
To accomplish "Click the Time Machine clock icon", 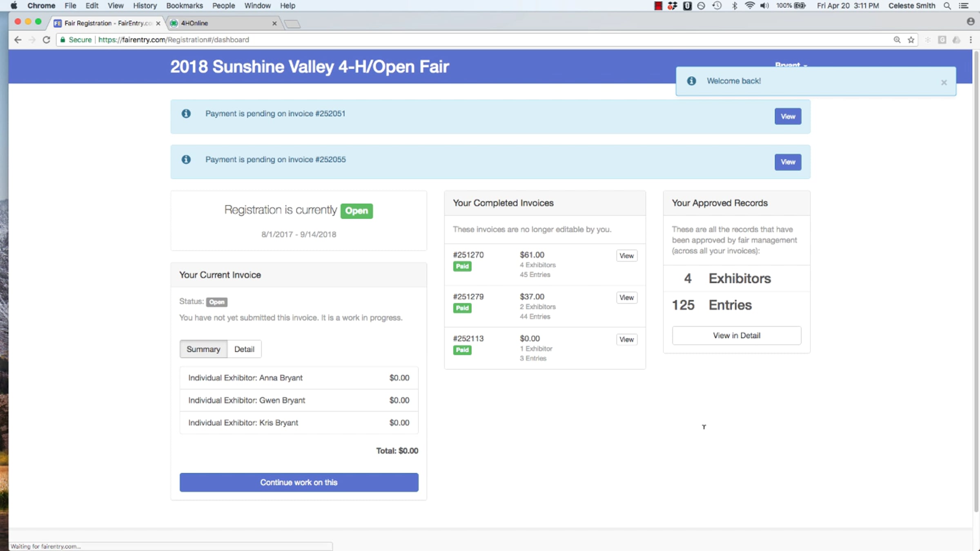I will coord(717,6).
